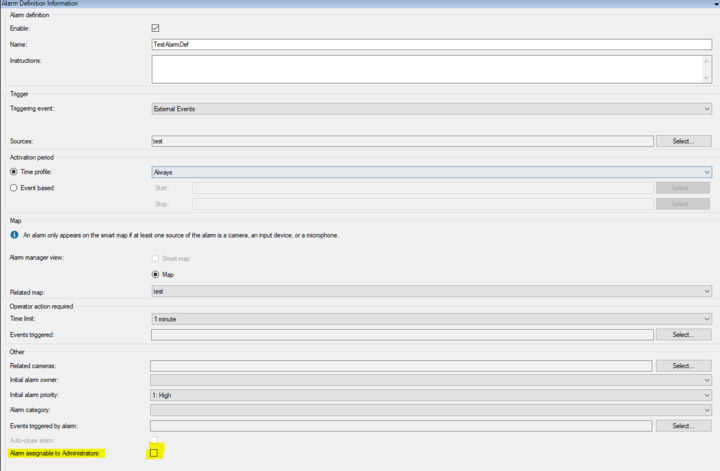Screen dimensions: 720x471
Task: Open the Initial alarm owner dropdown
Action: (431, 380)
